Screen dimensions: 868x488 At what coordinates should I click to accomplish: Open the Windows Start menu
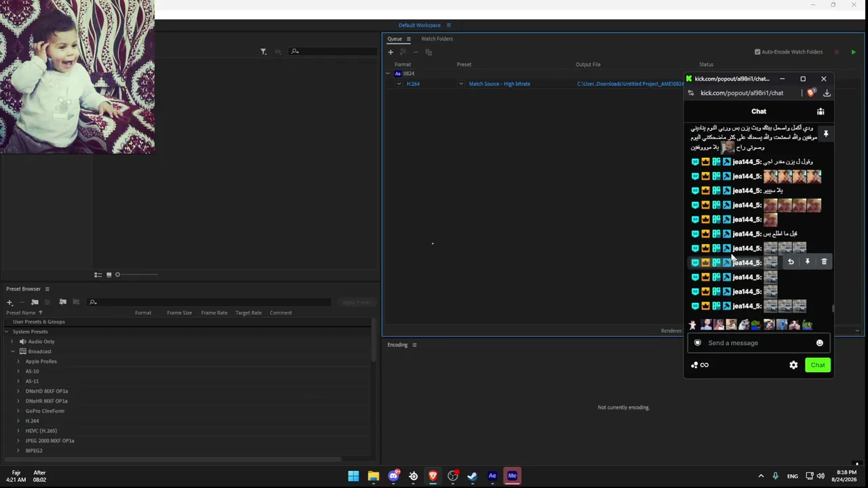pyautogui.click(x=353, y=476)
